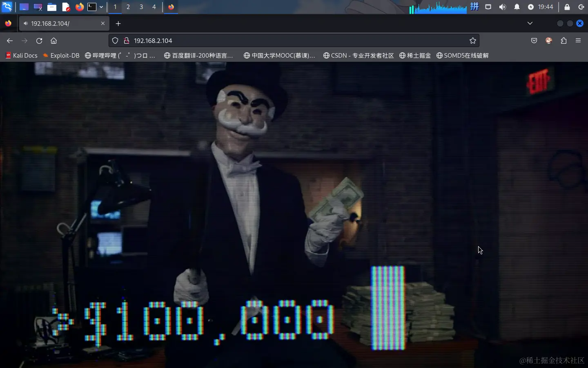The height and width of the screenshot is (368, 588).
Task: Select the 192.168.2.104/ browser tab
Action: point(64,23)
